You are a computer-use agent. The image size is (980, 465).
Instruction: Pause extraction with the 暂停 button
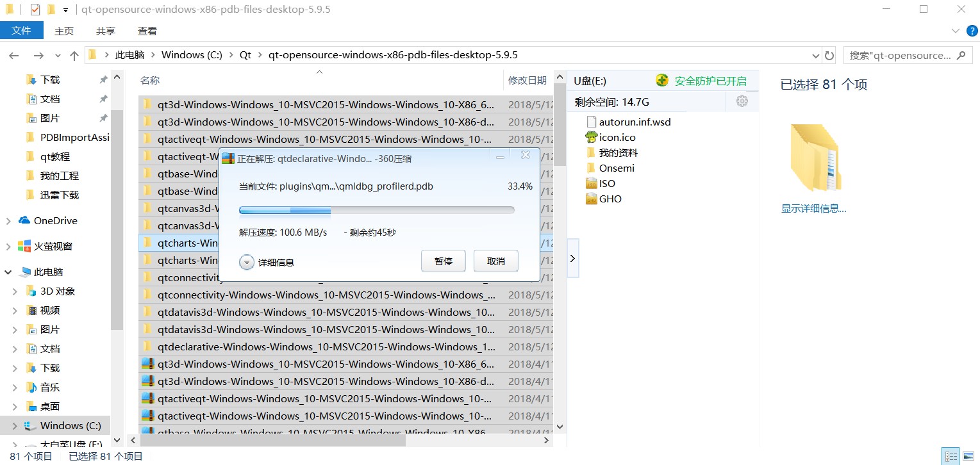pyautogui.click(x=444, y=261)
